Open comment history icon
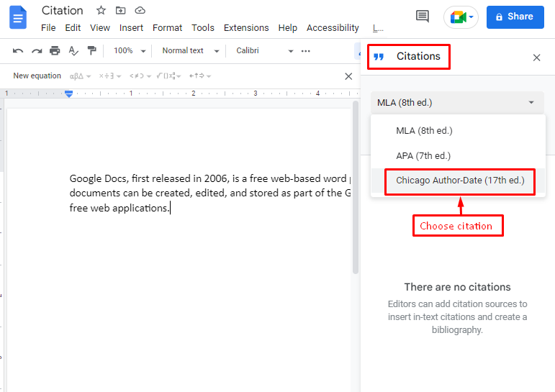The width and height of the screenshot is (555, 392). (x=423, y=17)
